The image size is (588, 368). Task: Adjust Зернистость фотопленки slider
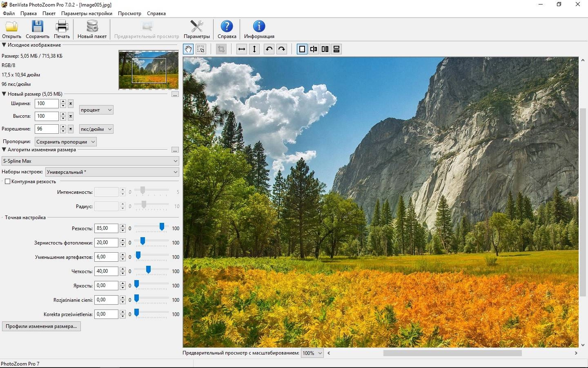pyautogui.click(x=143, y=241)
